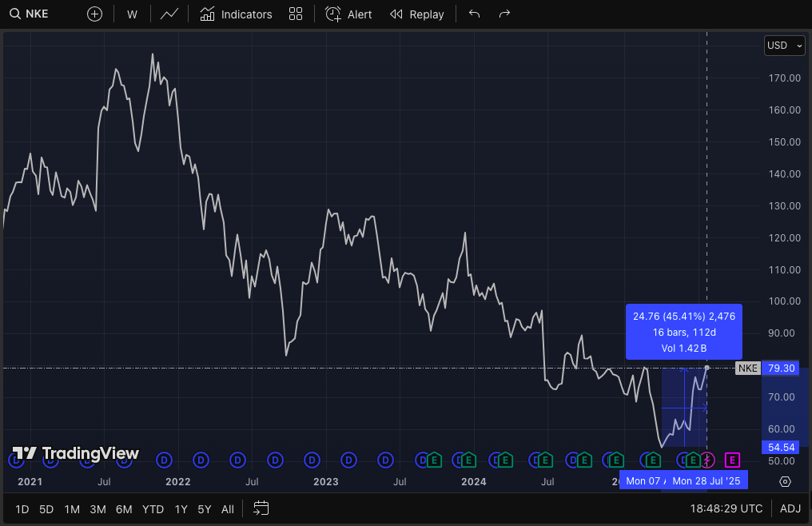Click the 54.54 measurement price label
The height and width of the screenshot is (526, 812).
pyautogui.click(x=781, y=447)
